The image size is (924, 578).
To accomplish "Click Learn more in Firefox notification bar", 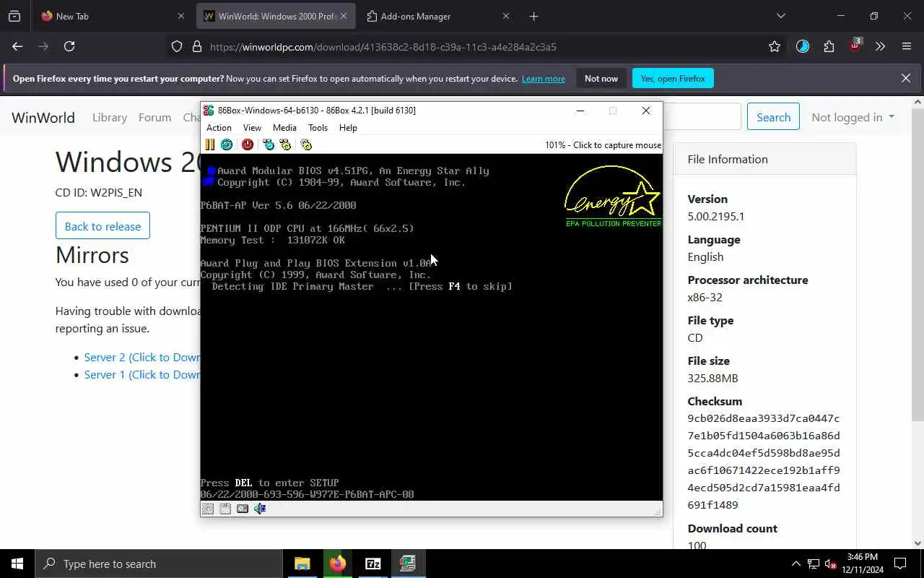I will coord(544,79).
